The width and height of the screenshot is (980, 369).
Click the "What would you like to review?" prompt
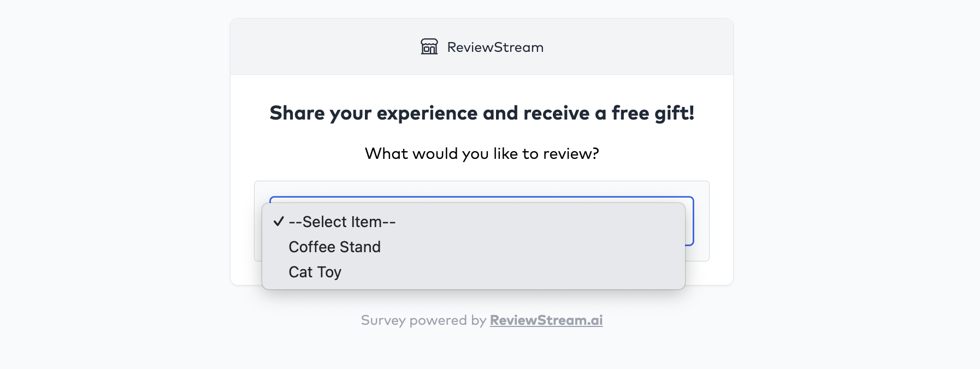click(x=481, y=153)
